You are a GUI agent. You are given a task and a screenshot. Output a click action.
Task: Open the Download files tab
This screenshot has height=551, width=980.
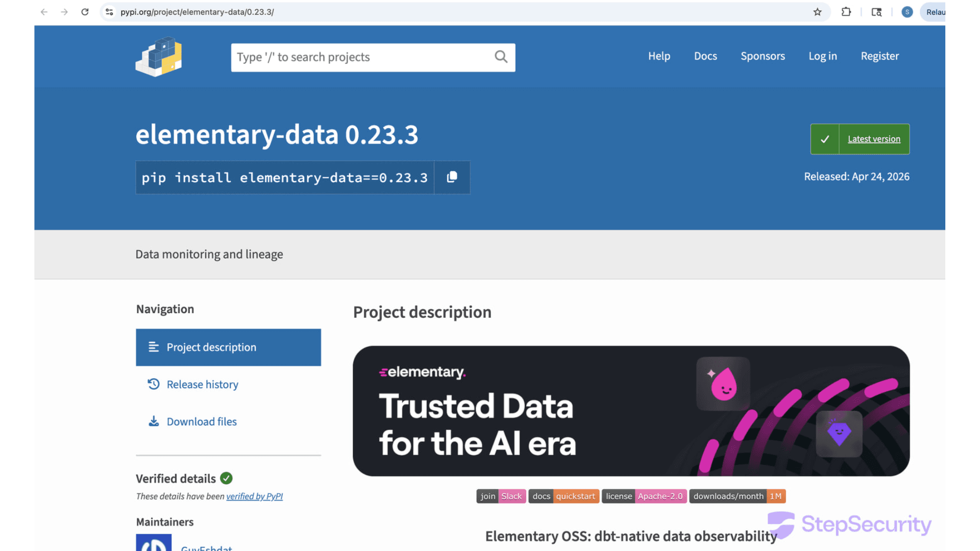click(x=201, y=421)
